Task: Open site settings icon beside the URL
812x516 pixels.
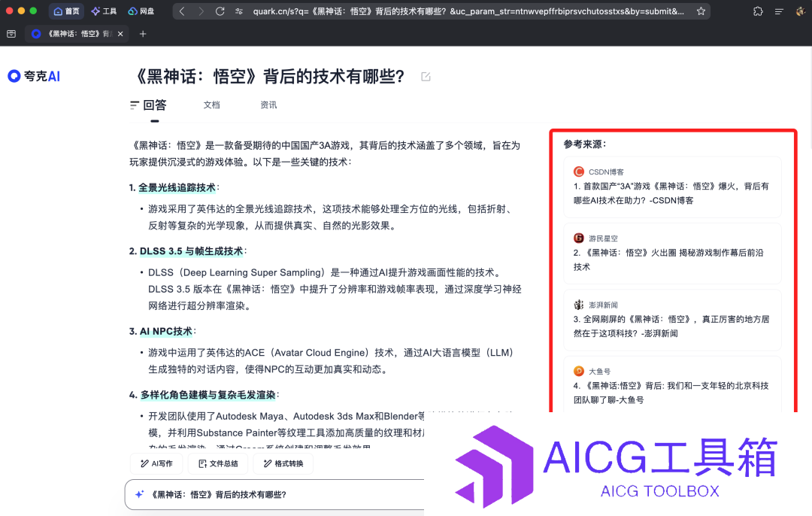Action: tap(239, 11)
